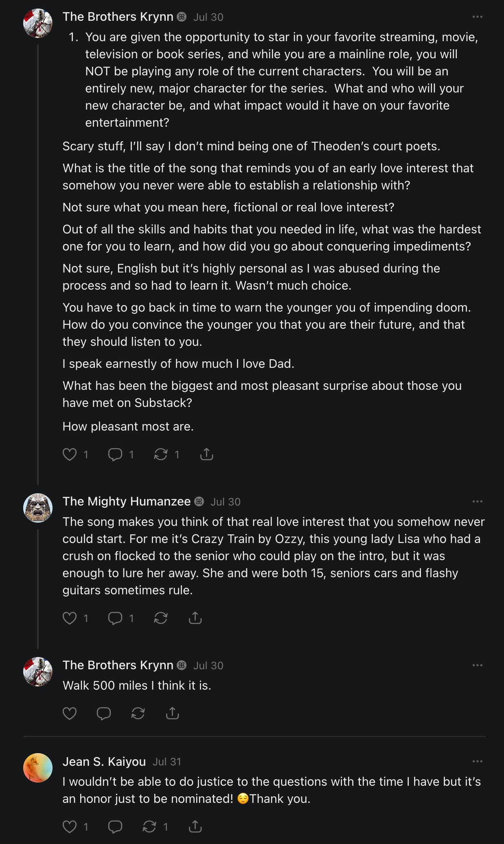Viewport: 504px width, 844px height.
Task: Share The Brothers Krynn's long answer post
Action: (207, 454)
